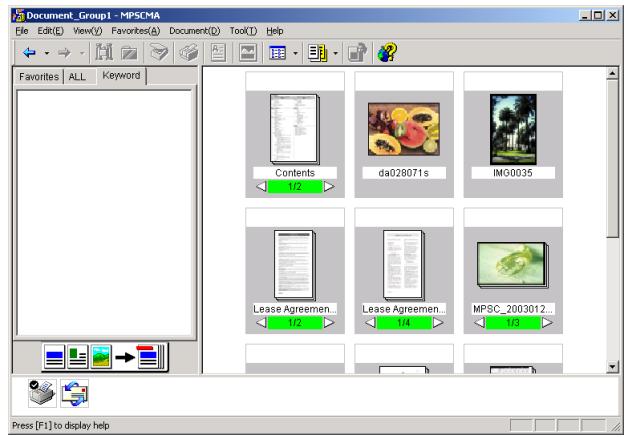Select the Lease Agreement thumbnail showing 1/4
This screenshot has height=437, width=629.
(404, 265)
